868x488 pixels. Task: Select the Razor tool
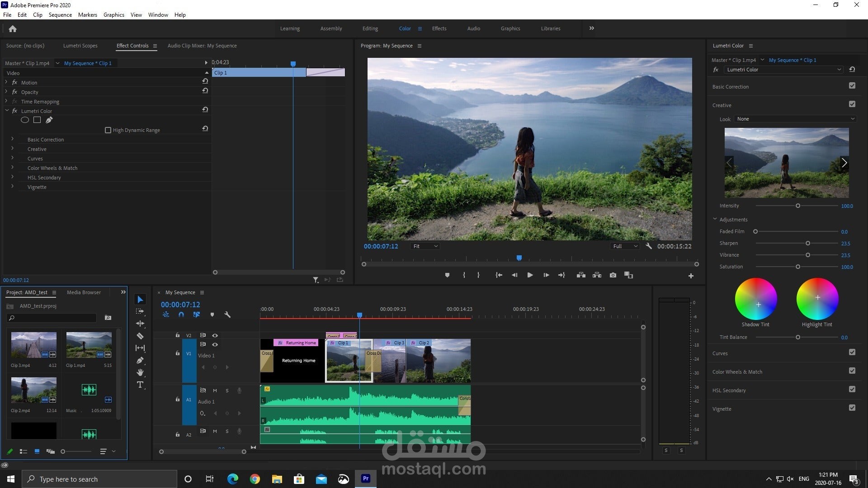[140, 336]
